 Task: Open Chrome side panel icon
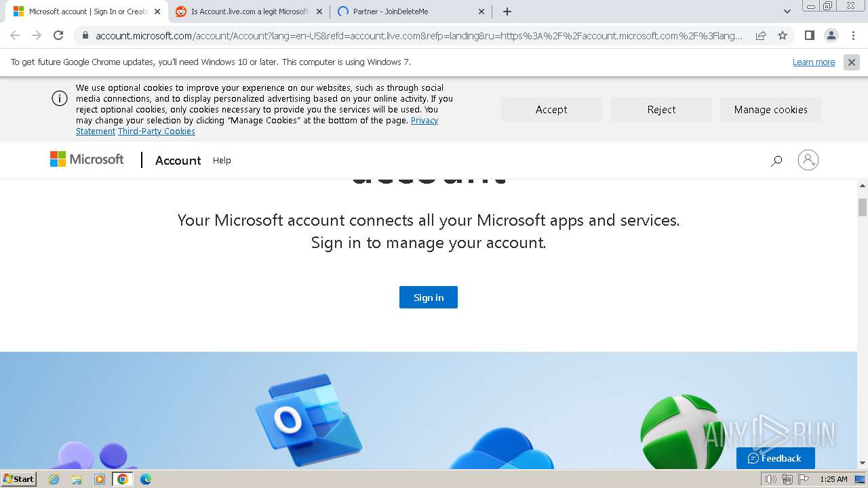[x=809, y=35]
